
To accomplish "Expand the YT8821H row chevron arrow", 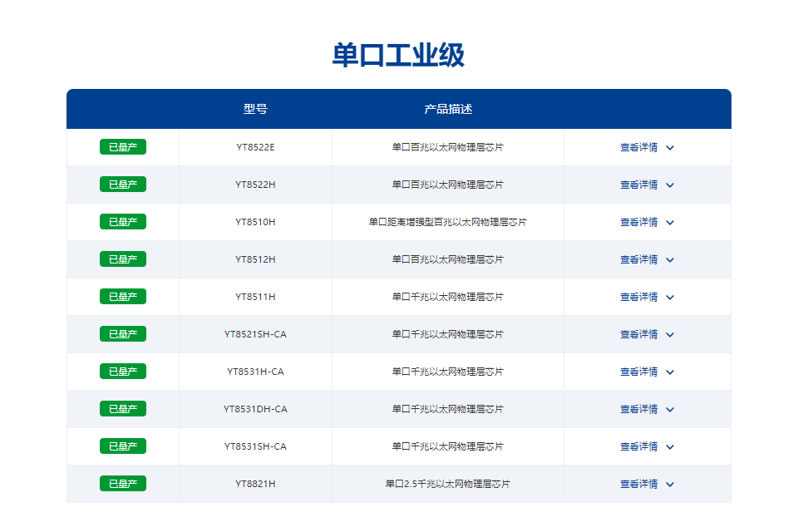I will [670, 484].
